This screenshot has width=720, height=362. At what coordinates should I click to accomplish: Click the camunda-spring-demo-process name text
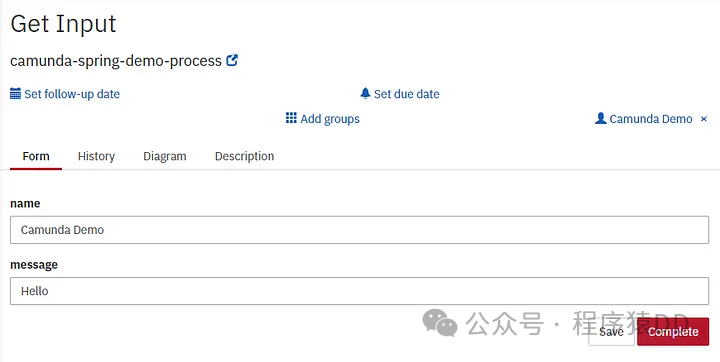[x=116, y=61]
